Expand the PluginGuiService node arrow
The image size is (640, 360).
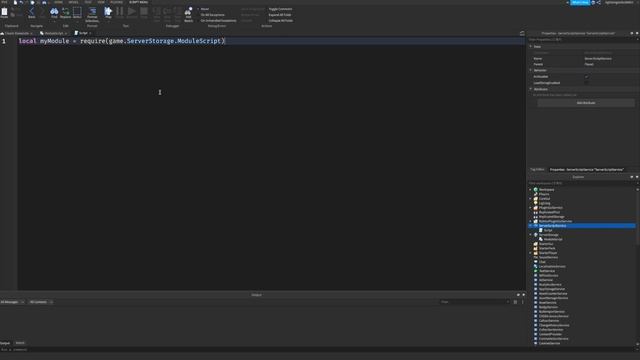pyautogui.click(x=531, y=208)
